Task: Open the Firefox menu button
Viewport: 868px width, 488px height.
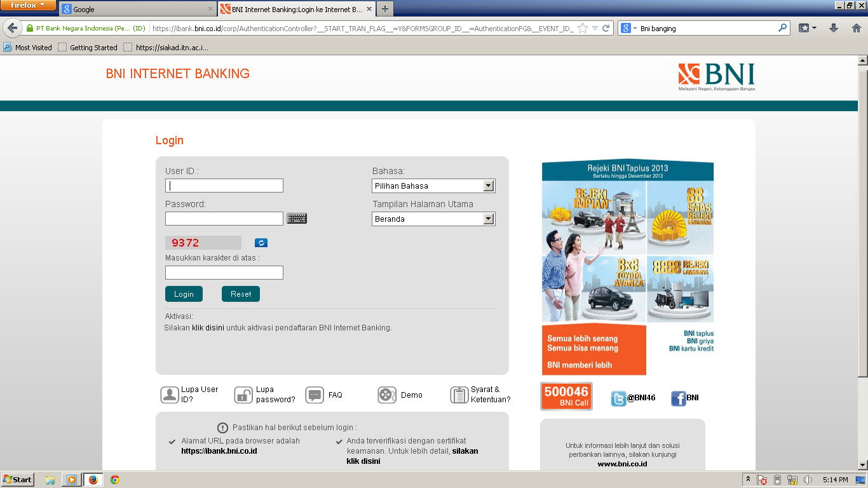Action: [x=28, y=5]
